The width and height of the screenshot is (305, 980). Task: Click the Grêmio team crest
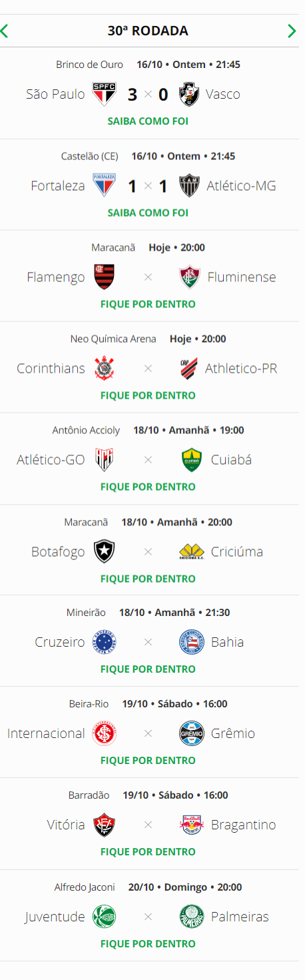(x=190, y=733)
